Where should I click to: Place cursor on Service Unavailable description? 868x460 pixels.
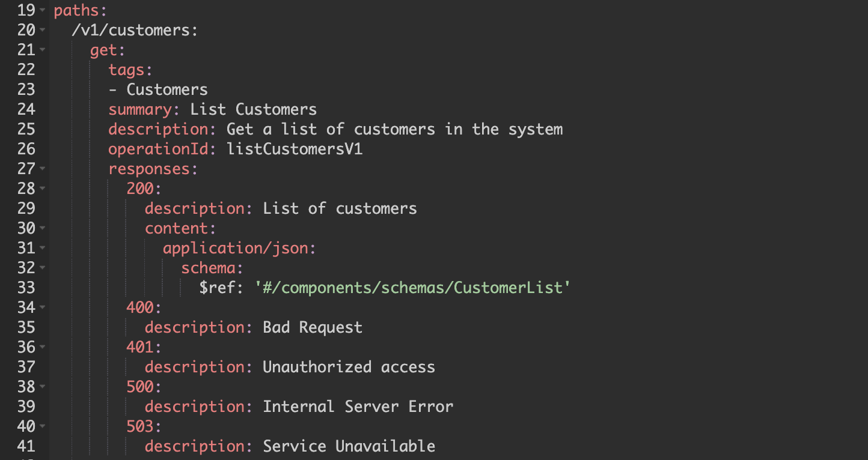349,446
